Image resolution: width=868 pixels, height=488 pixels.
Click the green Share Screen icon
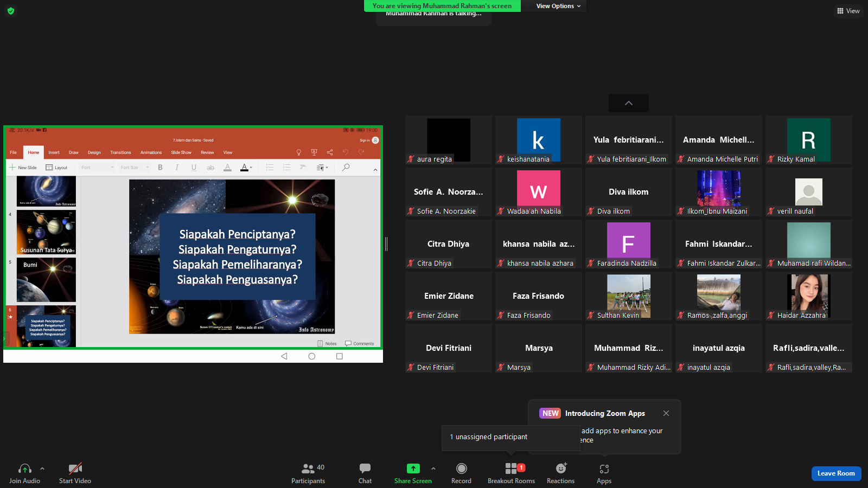click(x=413, y=468)
